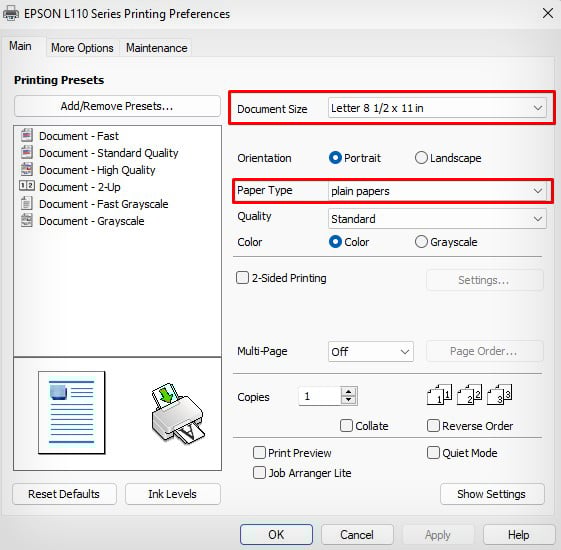The width and height of the screenshot is (561, 550).
Task: Click the 2-Sided Printing Settings button
Action: click(484, 280)
